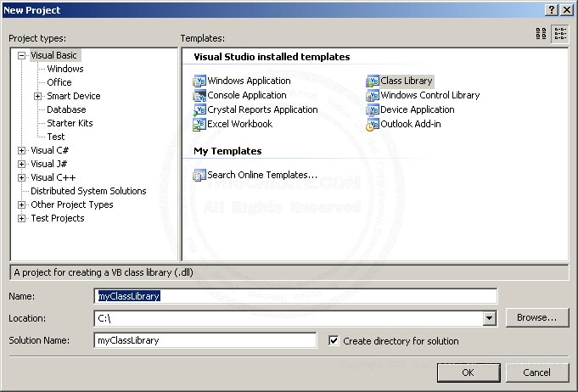This screenshot has width=578, height=392.
Task: Open the Search Online Templates icon
Action: point(199,175)
